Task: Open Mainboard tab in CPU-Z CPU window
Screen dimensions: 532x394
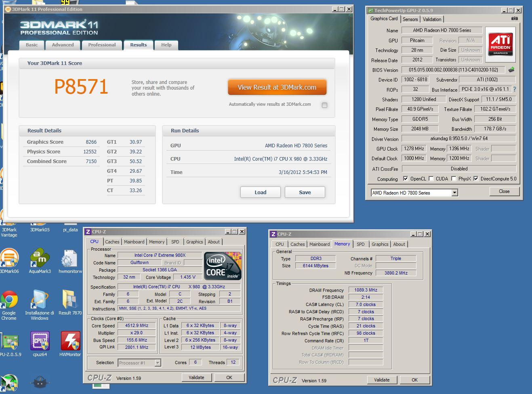Action: (x=134, y=242)
